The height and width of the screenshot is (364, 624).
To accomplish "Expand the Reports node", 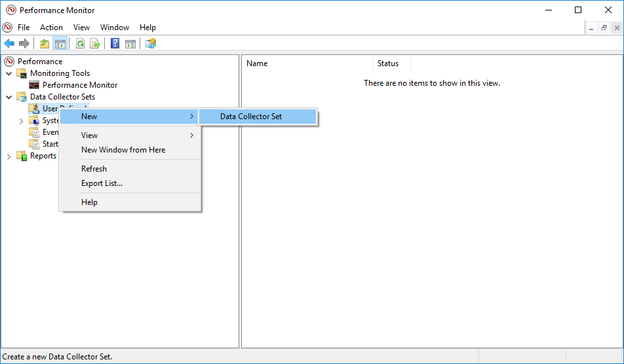I will (x=9, y=156).
